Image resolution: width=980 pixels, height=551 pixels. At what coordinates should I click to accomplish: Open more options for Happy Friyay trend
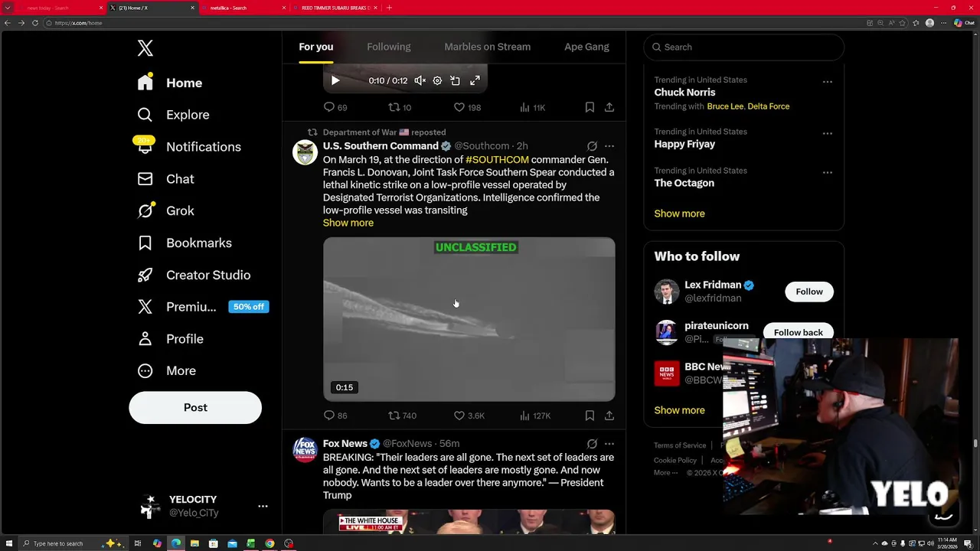click(828, 134)
